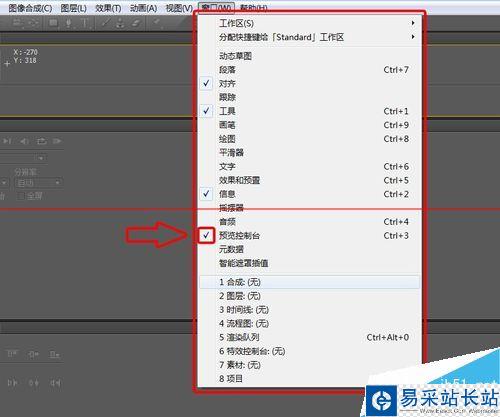
Task: Click the align bottom edges icon
Action: coord(54,354)
